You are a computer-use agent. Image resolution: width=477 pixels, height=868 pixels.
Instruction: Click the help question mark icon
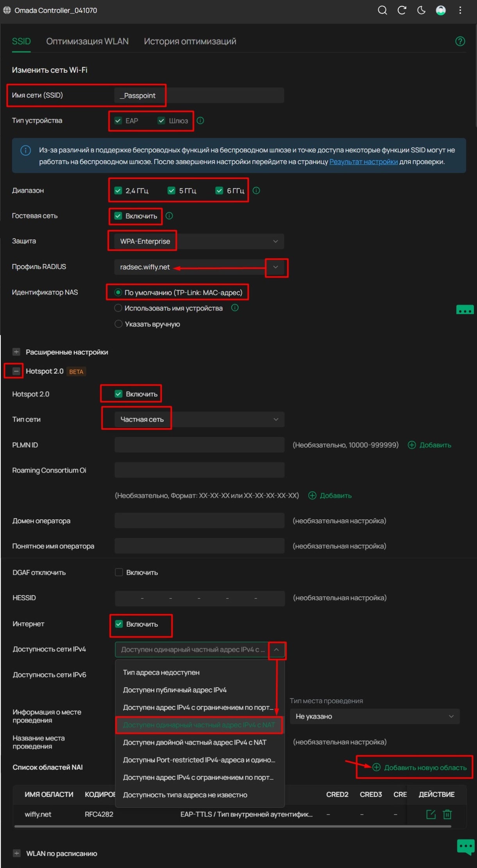click(x=460, y=41)
